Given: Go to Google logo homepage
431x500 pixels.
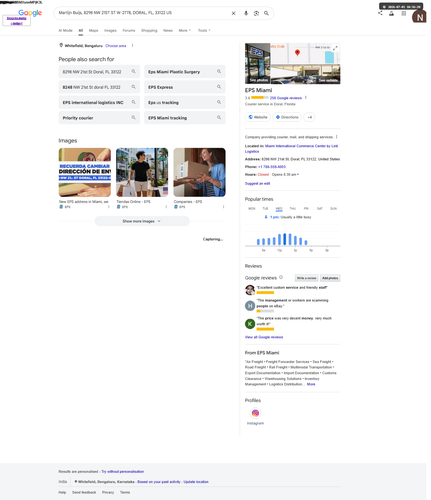Looking at the screenshot, I should (x=30, y=13).
